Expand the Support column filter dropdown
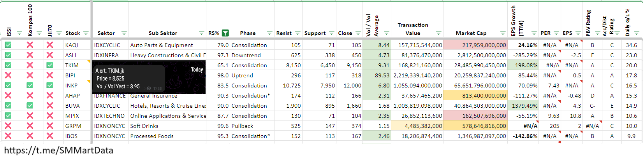The height and width of the screenshot is (159, 644). pos(331,33)
